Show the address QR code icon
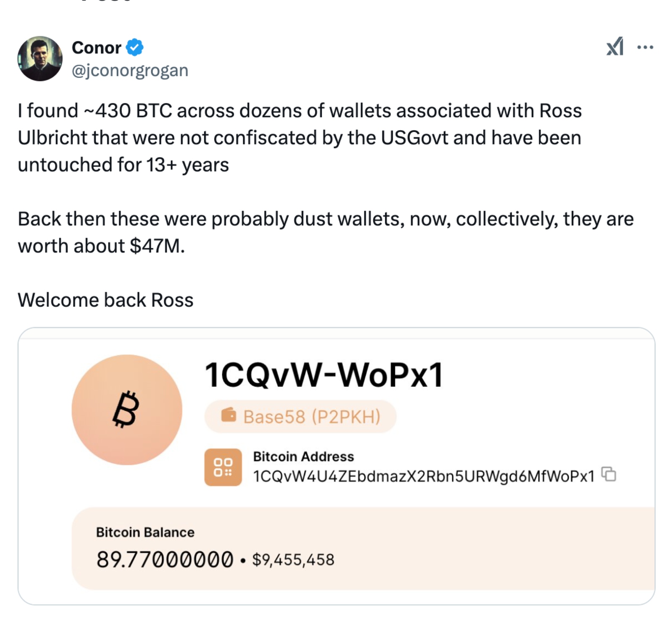The height and width of the screenshot is (619, 672). (223, 467)
